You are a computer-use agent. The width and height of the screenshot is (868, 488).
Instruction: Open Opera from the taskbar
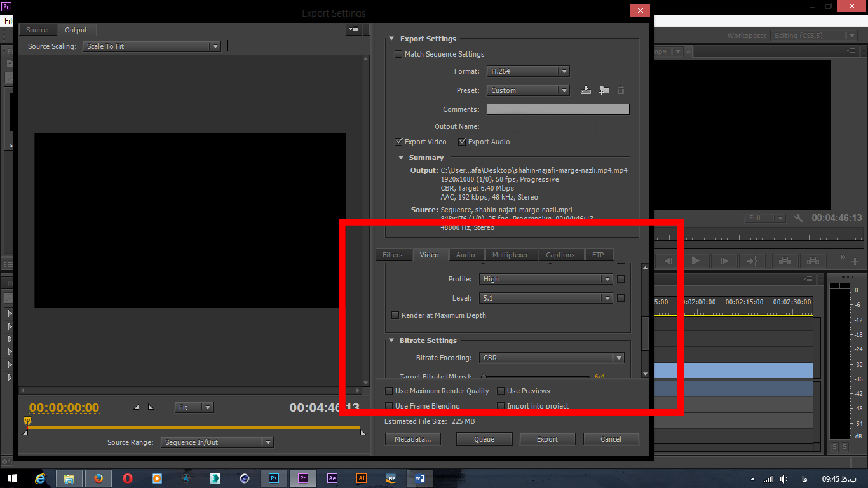pos(128,478)
